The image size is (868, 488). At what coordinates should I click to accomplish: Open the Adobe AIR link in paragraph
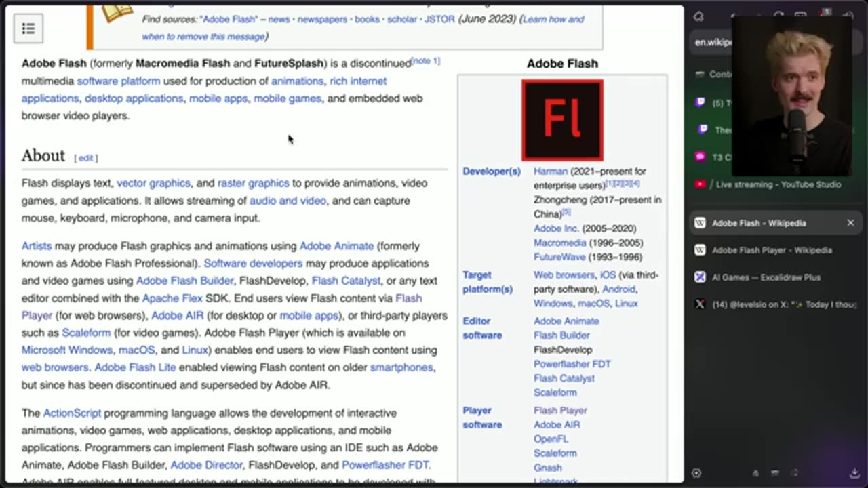tap(177, 316)
